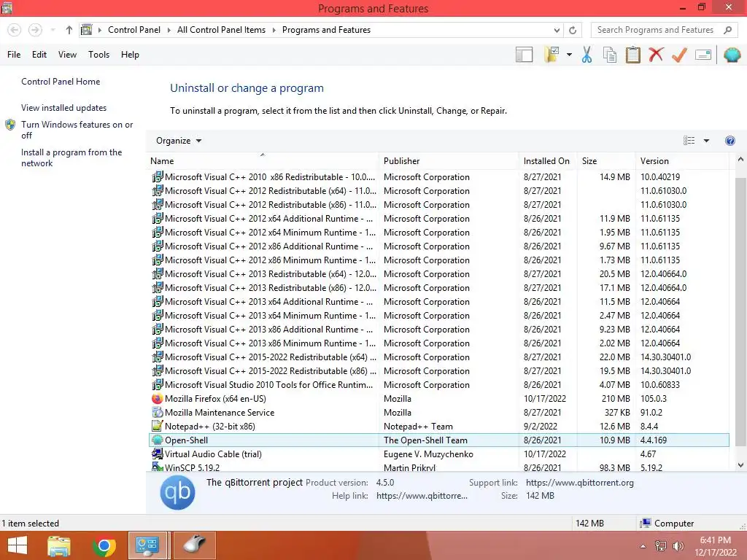Click the Back navigation arrow
This screenshot has width=747, height=560.
coord(15,30)
